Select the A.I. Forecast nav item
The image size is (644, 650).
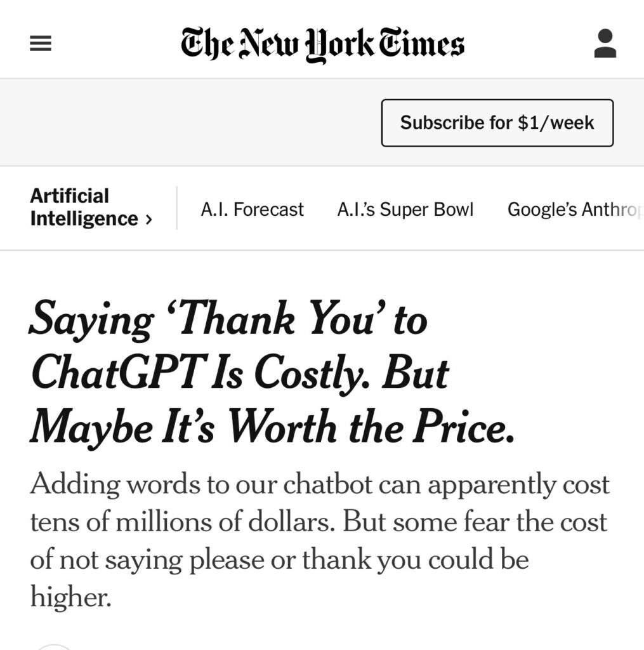(x=253, y=209)
